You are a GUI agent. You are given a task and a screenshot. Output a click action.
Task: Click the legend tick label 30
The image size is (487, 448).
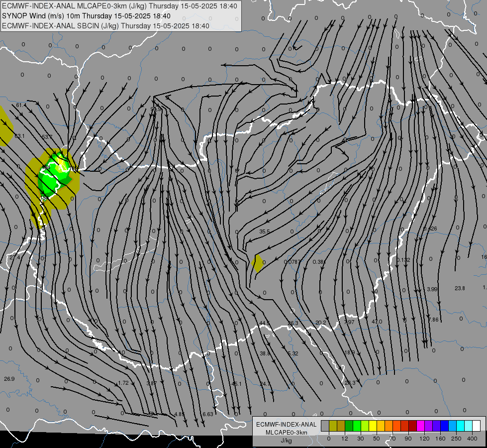point(361,439)
